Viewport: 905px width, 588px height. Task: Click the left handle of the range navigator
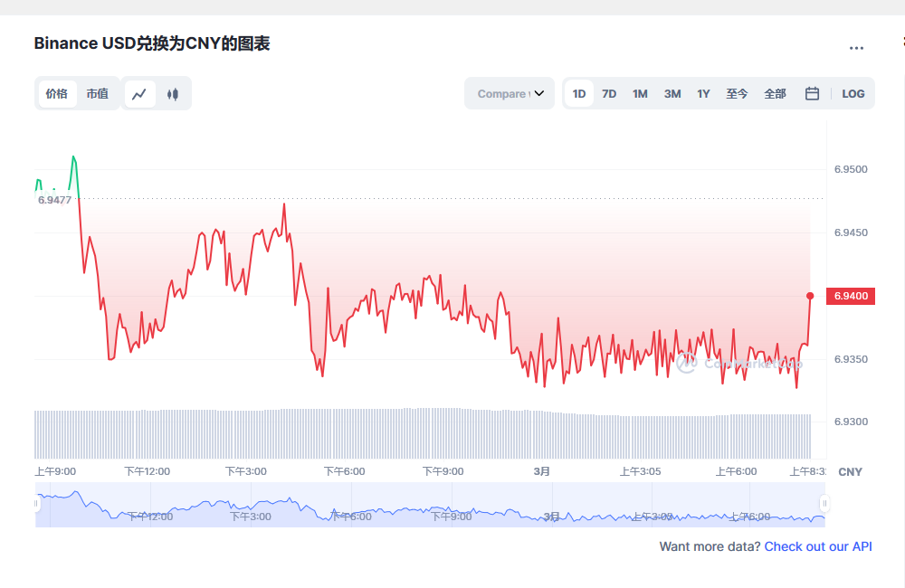(36, 504)
